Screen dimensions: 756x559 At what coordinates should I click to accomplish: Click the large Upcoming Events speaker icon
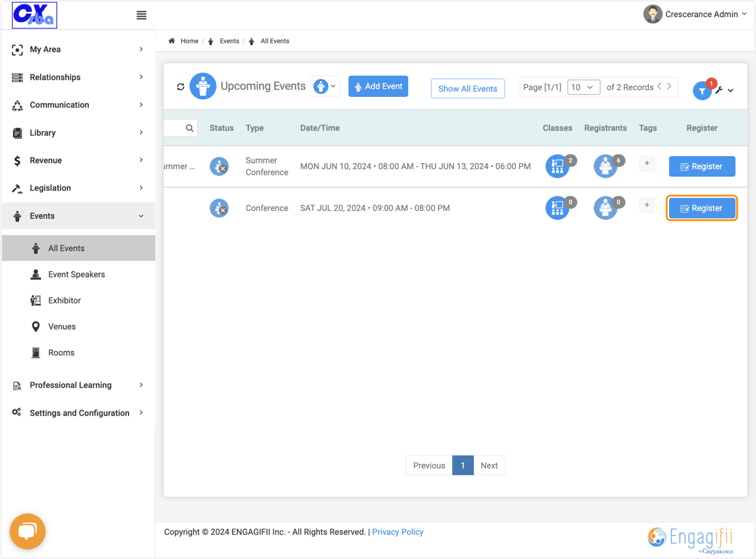[x=203, y=86]
